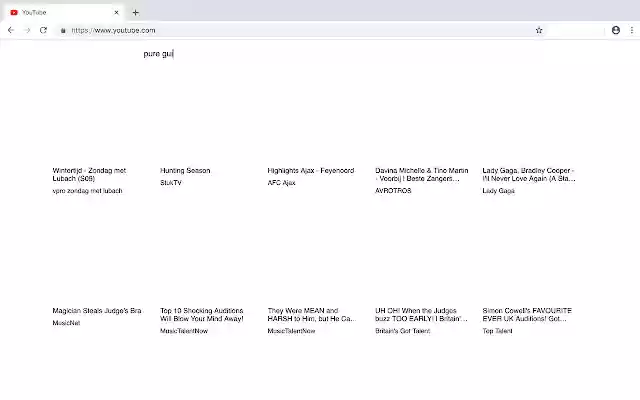
Task: Visit the Top Talent channel
Action: point(497,331)
